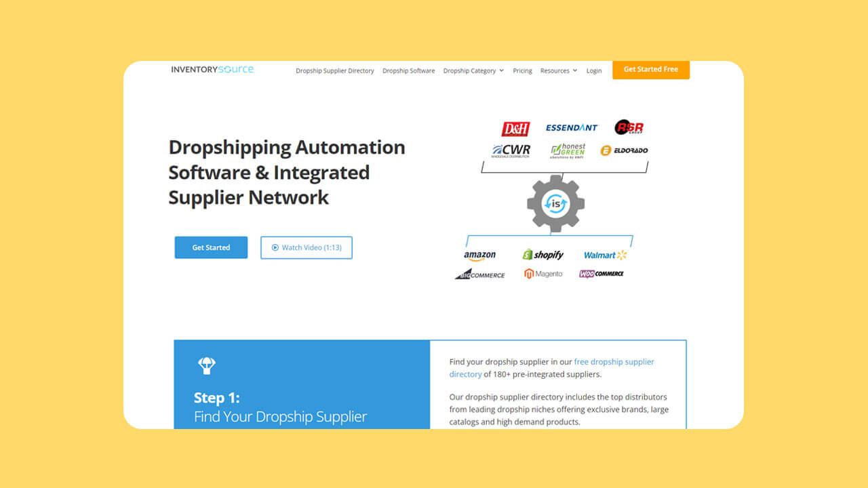Click the orange Get Started Free button
This screenshot has width=868, height=488.
coord(651,70)
